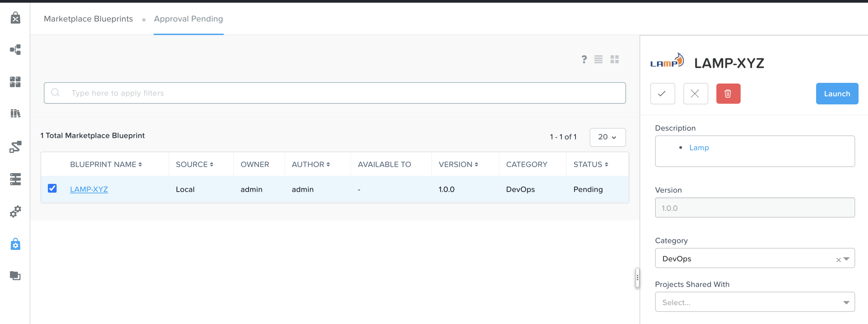Open the highlighted marketplace manager icon
Image resolution: width=868 pixels, height=324 pixels.
pos(15,244)
